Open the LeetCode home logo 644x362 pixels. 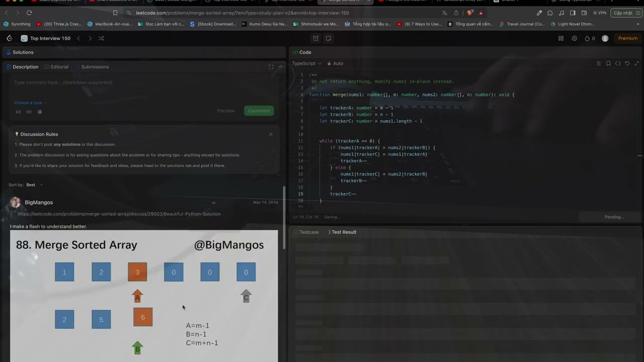10,38
